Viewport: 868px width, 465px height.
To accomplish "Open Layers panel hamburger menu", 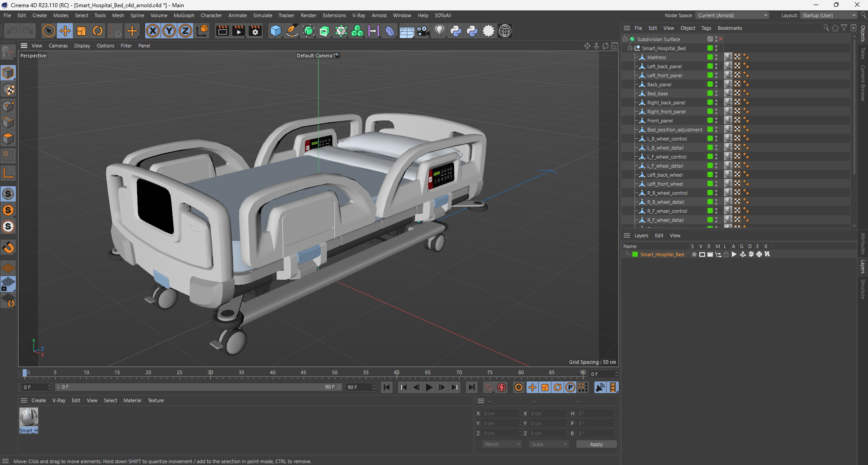I will 627,235.
